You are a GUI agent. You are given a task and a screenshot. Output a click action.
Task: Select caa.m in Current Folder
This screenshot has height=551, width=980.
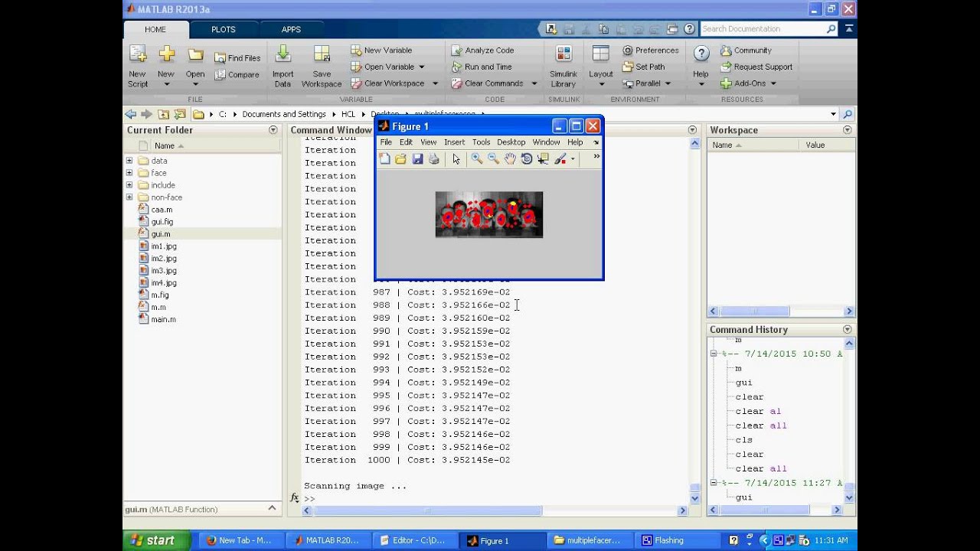point(162,210)
